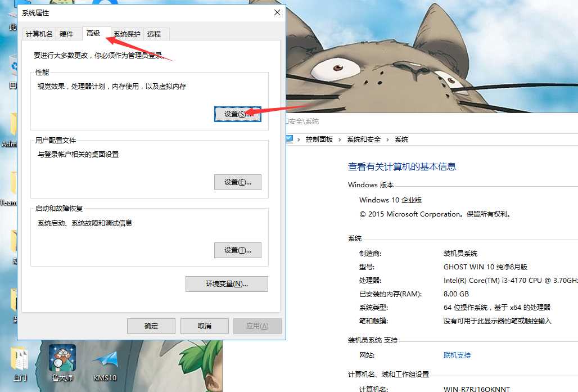
Task: Click the 与登录帐户相关的桌面设置 description
Action: pos(78,155)
